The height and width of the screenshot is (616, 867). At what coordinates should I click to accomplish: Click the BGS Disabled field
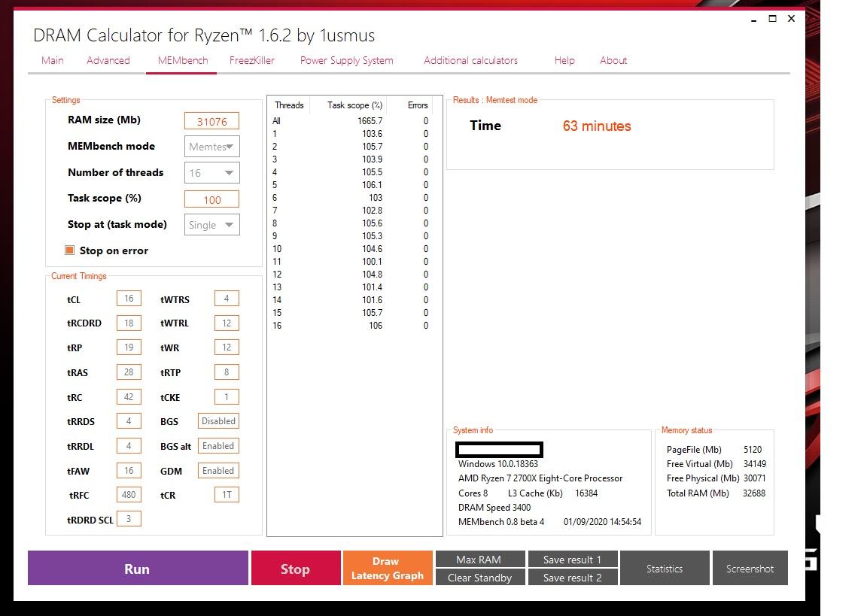[218, 421]
